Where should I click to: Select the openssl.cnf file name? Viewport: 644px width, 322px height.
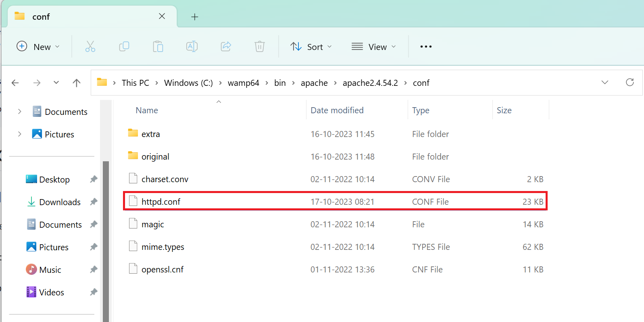(163, 269)
